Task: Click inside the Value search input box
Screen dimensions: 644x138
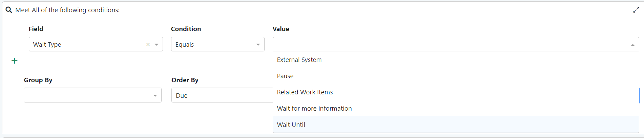Action: click(x=451, y=44)
